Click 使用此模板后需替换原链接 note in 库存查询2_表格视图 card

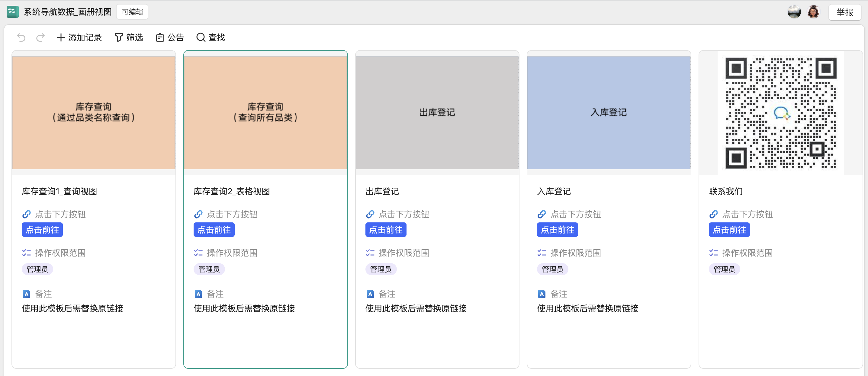coord(244,309)
